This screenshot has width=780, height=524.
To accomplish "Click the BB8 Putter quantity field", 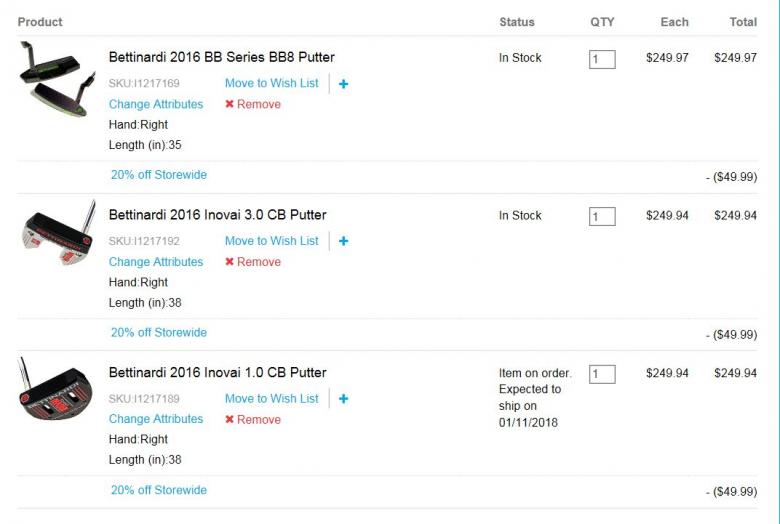I will (602, 59).
